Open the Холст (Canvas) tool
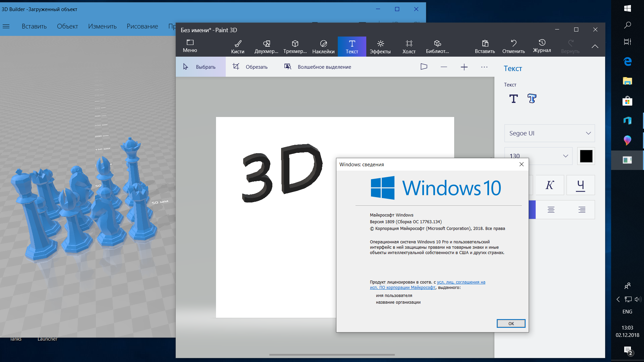 click(x=409, y=47)
